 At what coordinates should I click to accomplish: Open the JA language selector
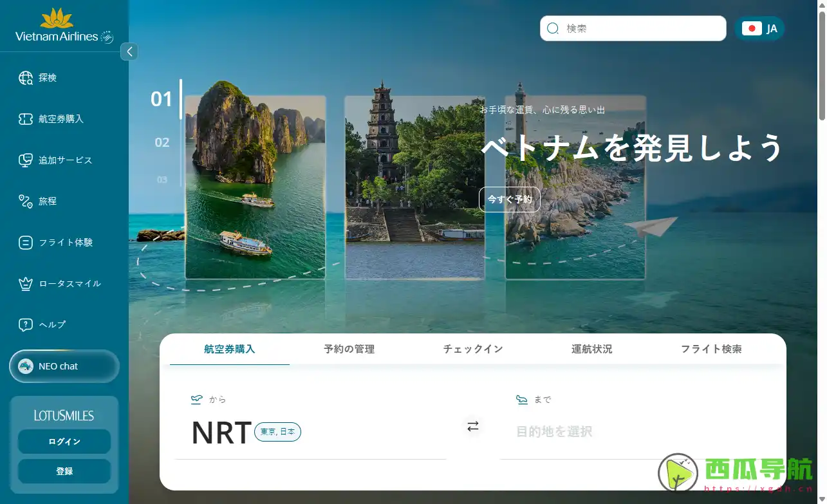[760, 28]
